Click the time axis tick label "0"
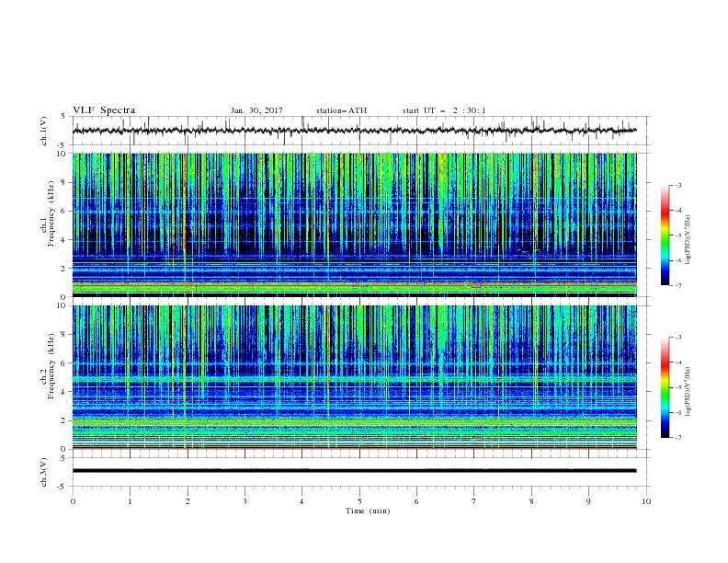The width and height of the screenshot is (728, 563). coord(73,501)
